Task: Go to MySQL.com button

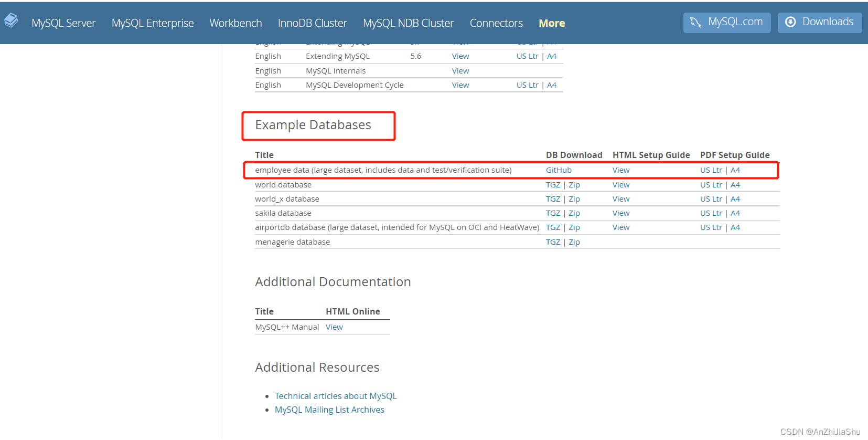Action: 727,23
